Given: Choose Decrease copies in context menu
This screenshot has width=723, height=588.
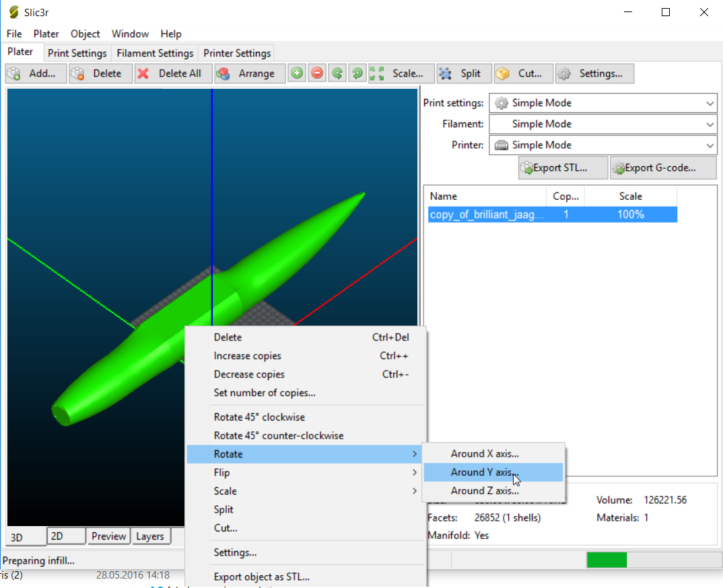Looking at the screenshot, I should (306, 374).
